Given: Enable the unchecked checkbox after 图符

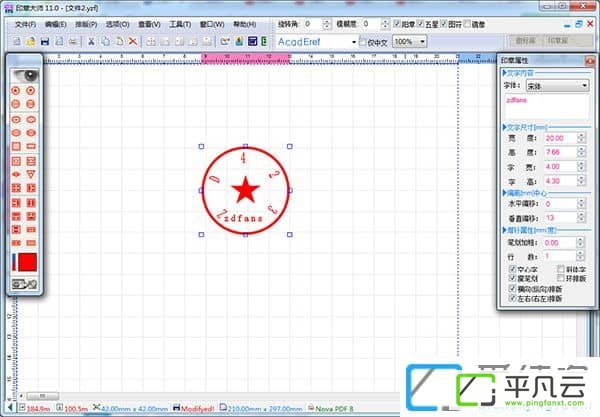Looking at the screenshot, I should 467,24.
